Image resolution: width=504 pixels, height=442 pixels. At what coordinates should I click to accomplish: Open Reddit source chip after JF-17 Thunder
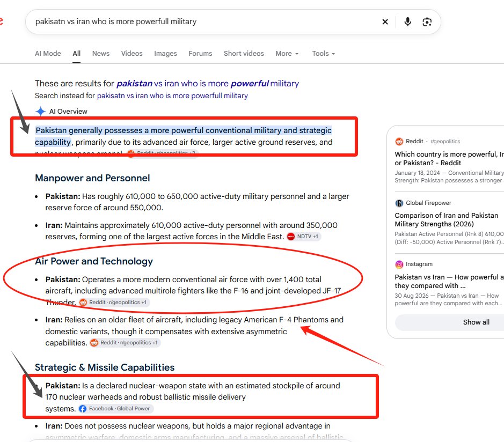pos(114,303)
